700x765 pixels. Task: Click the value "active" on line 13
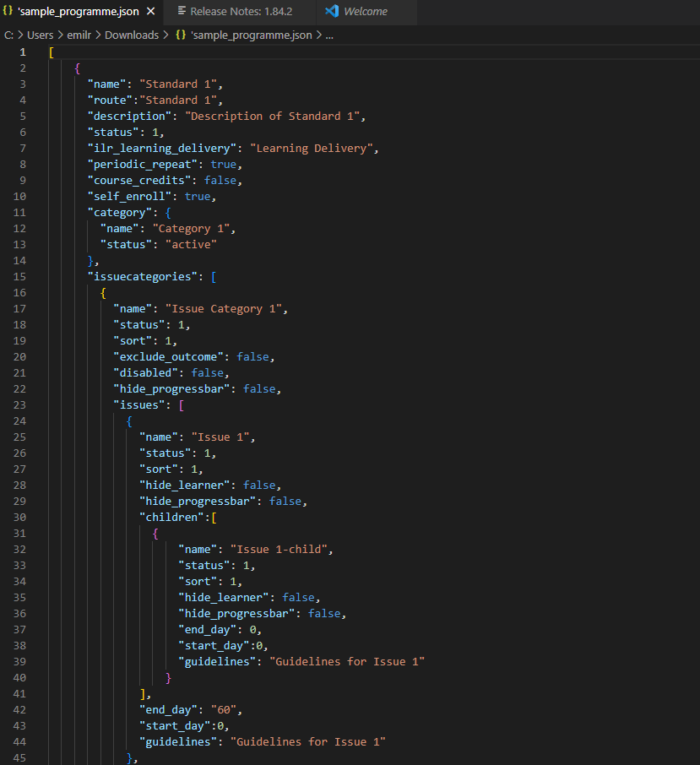click(x=191, y=245)
